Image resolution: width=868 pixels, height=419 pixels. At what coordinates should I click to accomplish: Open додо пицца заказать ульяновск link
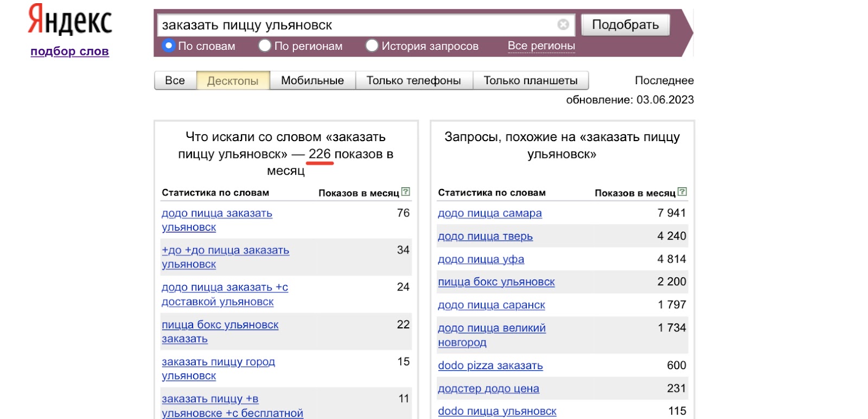217,220
